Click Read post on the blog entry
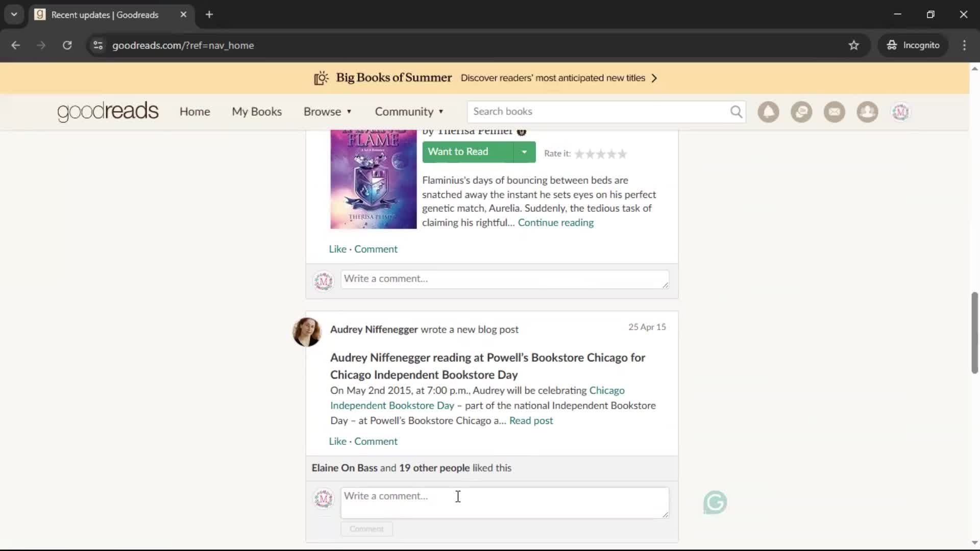The image size is (980, 551). pyautogui.click(x=531, y=421)
